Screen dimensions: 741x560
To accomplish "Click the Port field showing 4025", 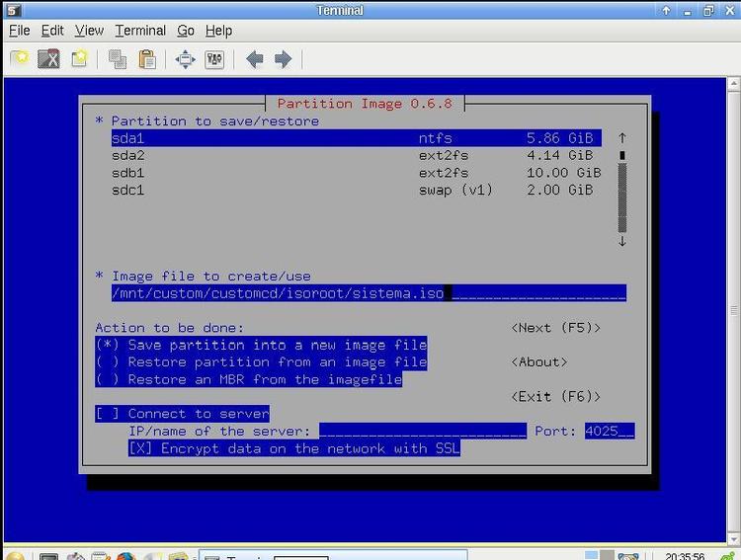I will [x=610, y=431].
